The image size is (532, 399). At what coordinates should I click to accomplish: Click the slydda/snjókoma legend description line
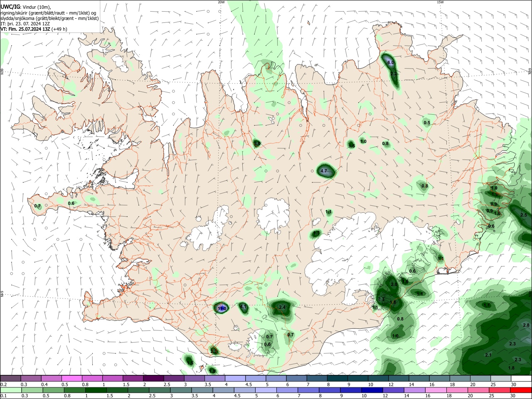tap(49, 18)
